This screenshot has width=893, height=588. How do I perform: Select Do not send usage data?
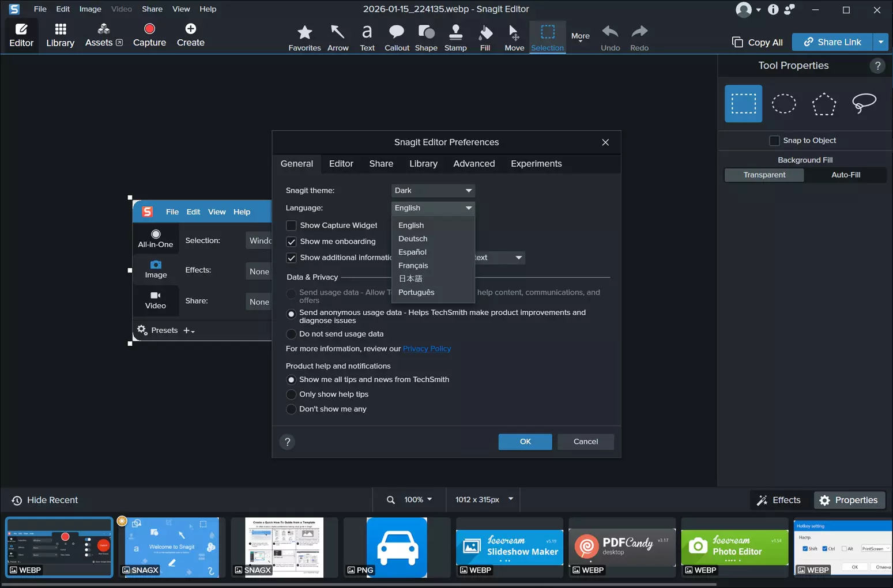291,334
